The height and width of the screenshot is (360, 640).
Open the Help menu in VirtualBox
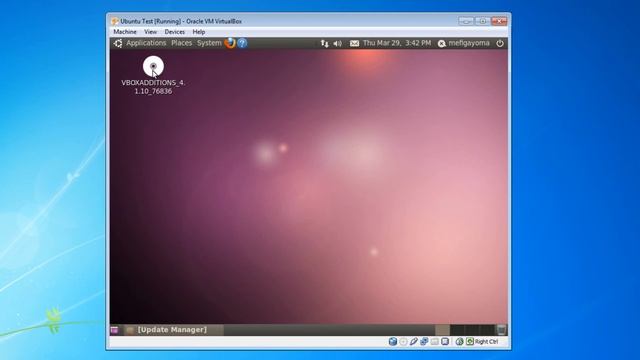pos(199,32)
